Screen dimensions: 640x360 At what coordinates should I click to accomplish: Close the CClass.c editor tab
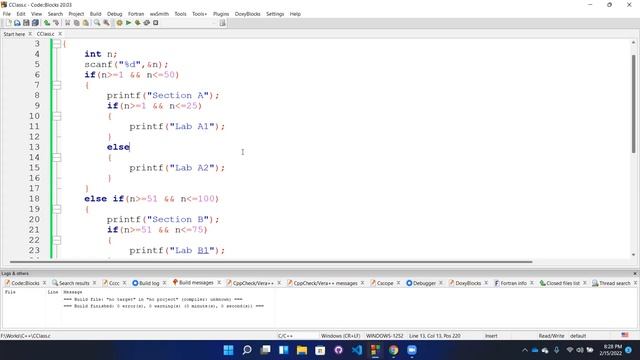[60, 34]
